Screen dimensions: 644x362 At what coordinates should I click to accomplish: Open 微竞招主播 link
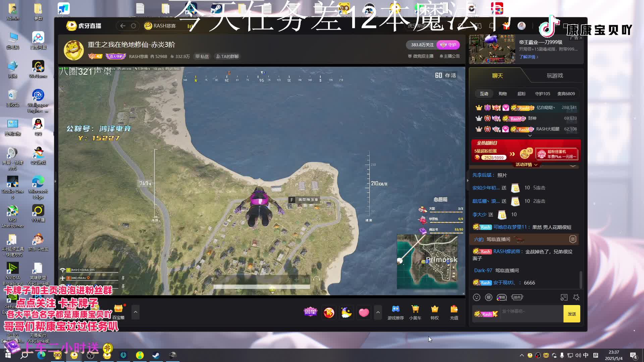click(421, 56)
